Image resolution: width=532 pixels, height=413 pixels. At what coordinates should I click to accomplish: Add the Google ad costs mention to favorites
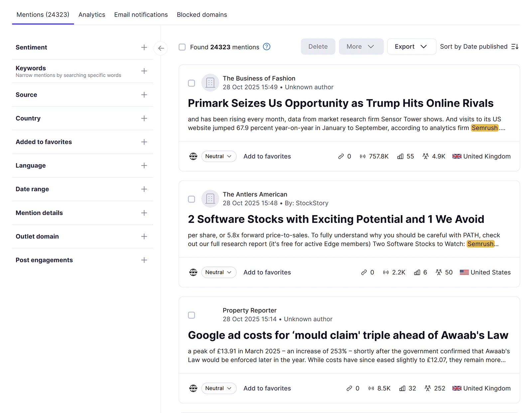pos(267,388)
